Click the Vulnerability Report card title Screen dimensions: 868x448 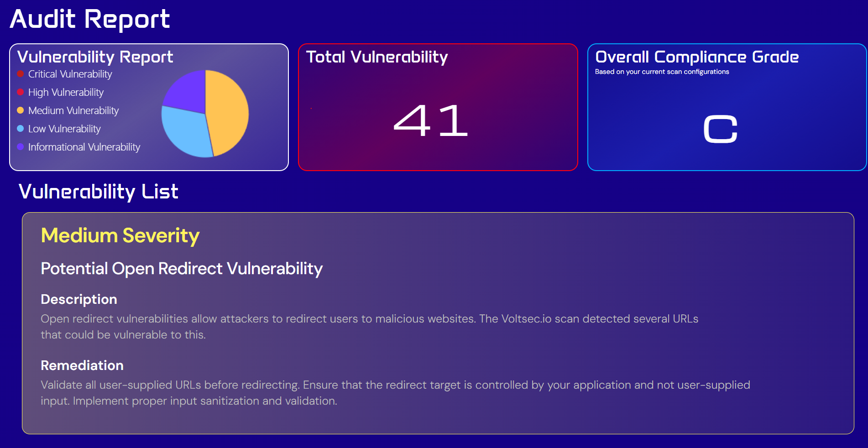pyautogui.click(x=95, y=57)
